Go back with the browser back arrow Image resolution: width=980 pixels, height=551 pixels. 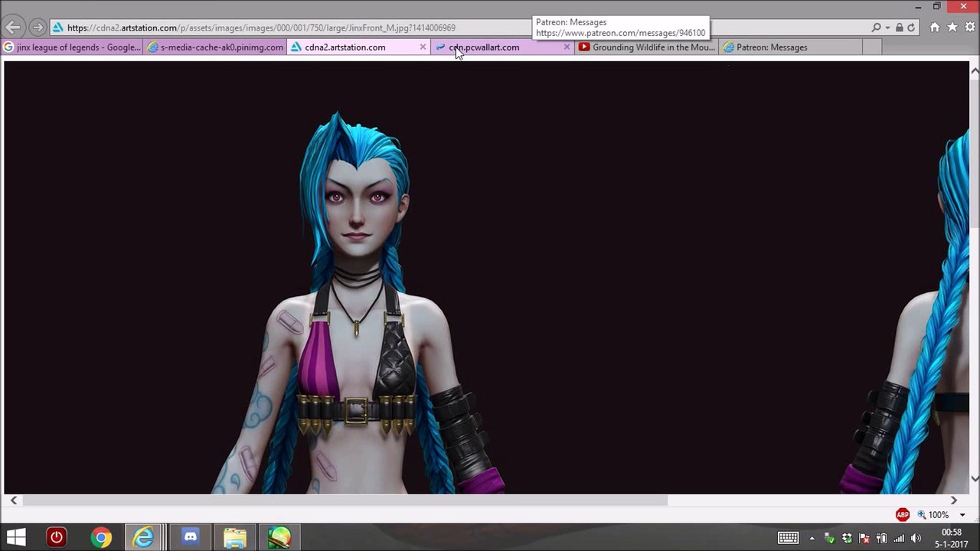click(13, 28)
